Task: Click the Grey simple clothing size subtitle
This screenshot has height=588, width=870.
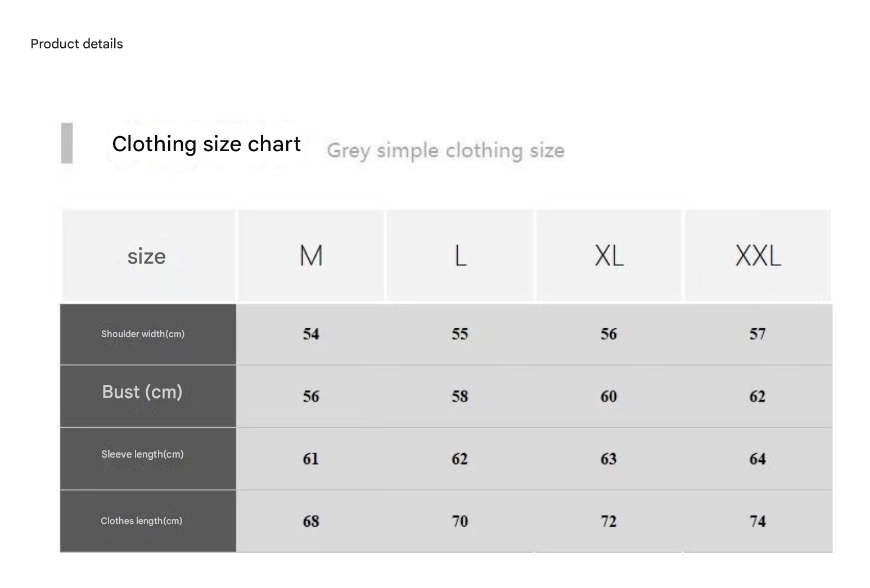Action: [445, 151]
